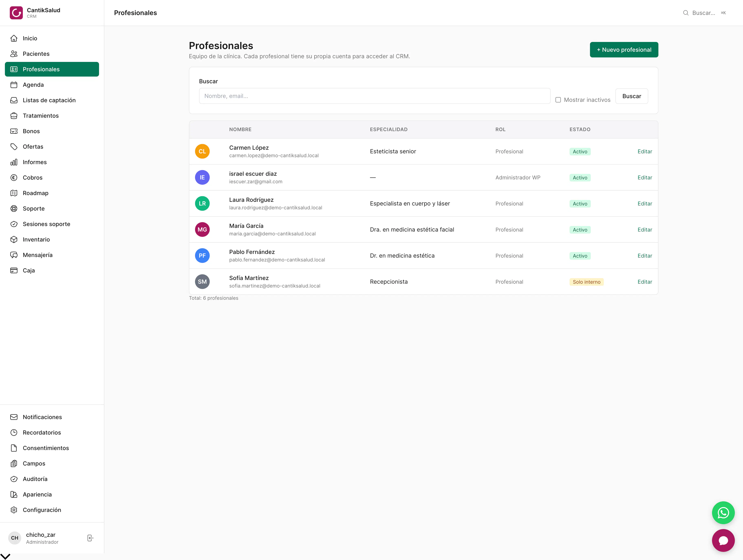The height and width of the screenshot is (560, 743).
Task: Click the Buscar button in filter card
Action: tap(632, 96)
